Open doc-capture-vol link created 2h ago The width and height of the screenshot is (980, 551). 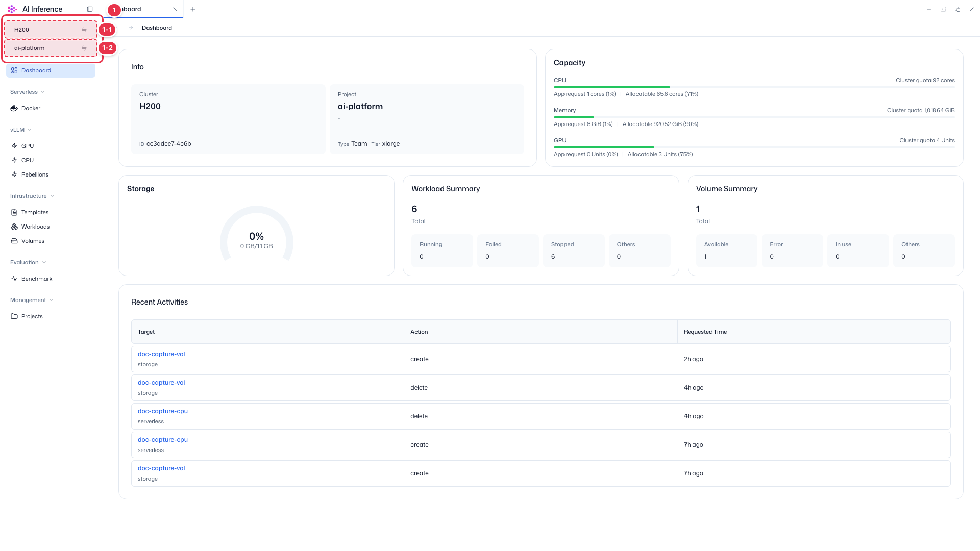pos(161,354)
